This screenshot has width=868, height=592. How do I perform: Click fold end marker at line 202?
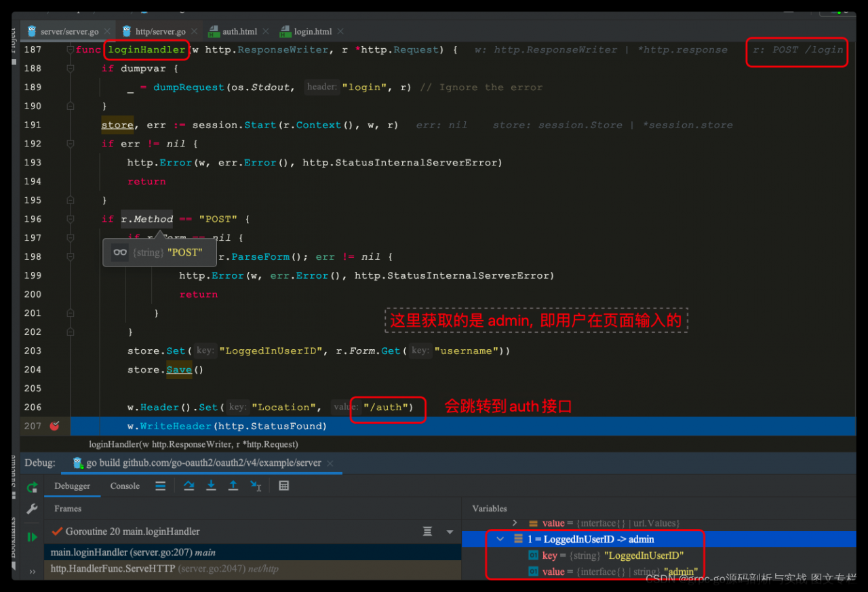click(x=70, y=332)
